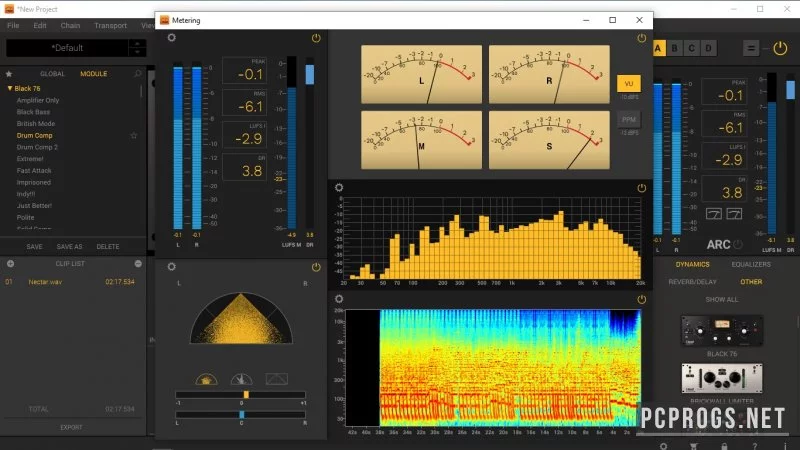Image resolution: width=800 pixels, height=450 pixels.
Task: Step to previous preset with up arrow
Action: 137,43
